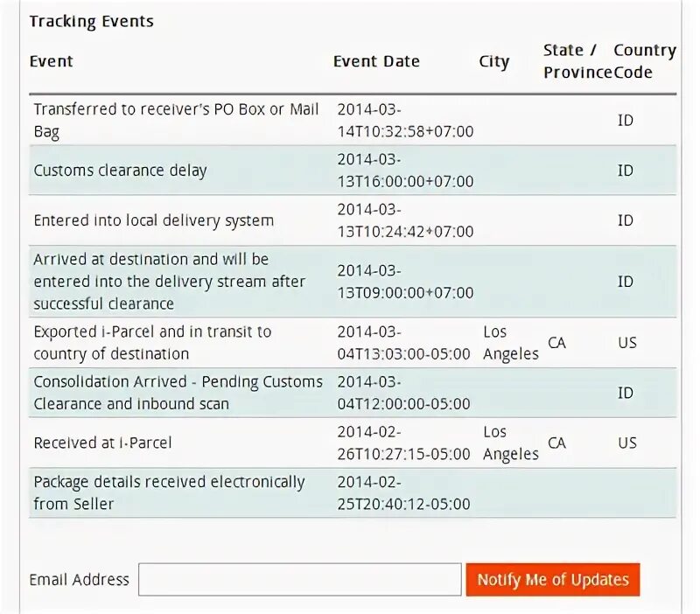Viewport: 700px width, 614px height.
Task: Click the Notify Me of Updates button
Action: pyautogui.click(x=553, y=579)
